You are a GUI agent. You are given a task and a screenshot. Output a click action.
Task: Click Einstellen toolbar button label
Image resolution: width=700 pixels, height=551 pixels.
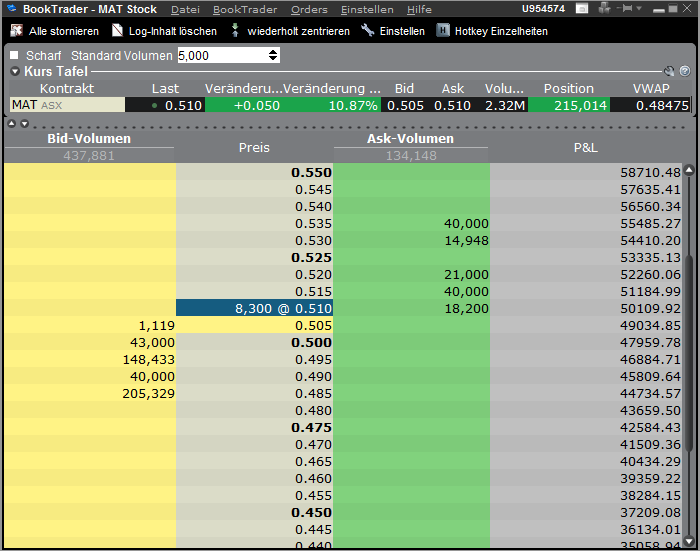pos(402,31)
